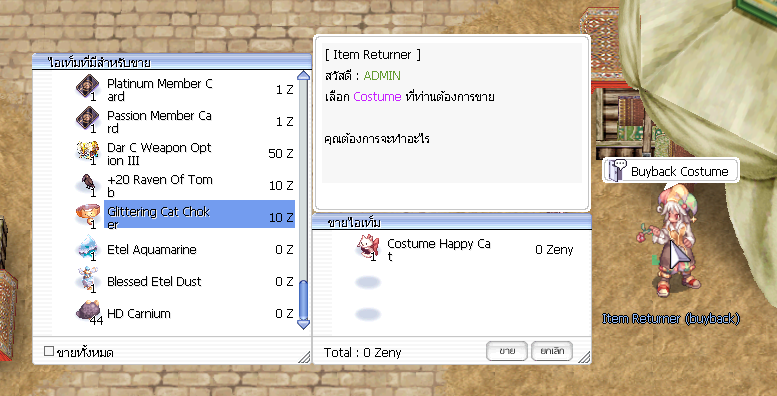Select the Etel Aquamarine list row text
Image resolution: width=777 pixels, height=396 pixels.
point(152,250)
